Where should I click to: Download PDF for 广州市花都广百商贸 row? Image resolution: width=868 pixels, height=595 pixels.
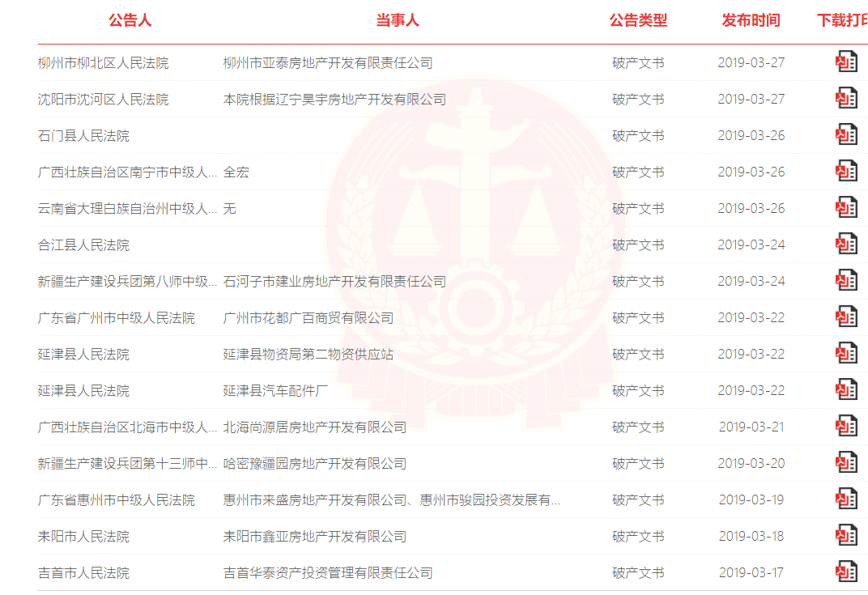846,317
